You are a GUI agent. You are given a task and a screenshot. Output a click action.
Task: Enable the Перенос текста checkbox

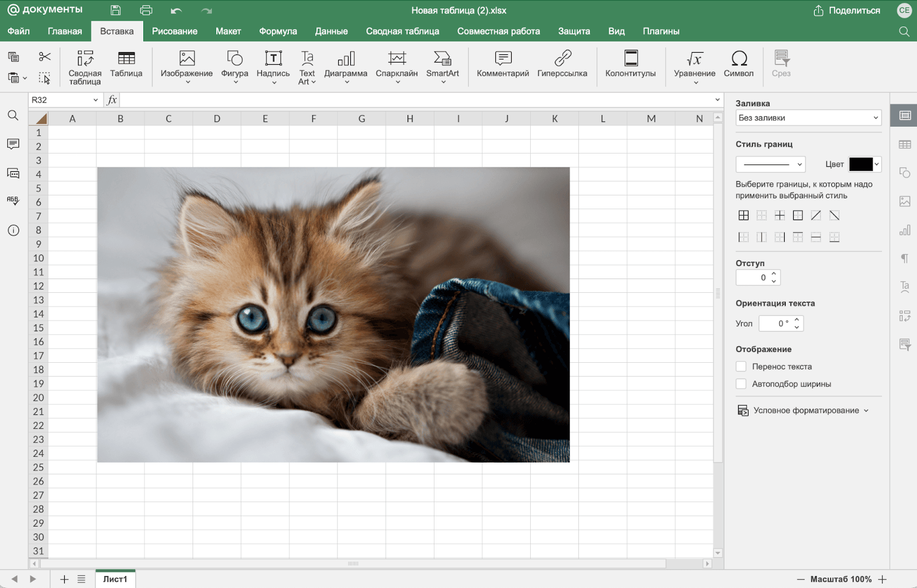[741, 367]
